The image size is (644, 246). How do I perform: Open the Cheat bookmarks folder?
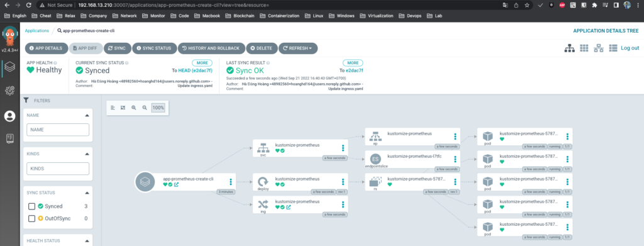coord(42,16)
